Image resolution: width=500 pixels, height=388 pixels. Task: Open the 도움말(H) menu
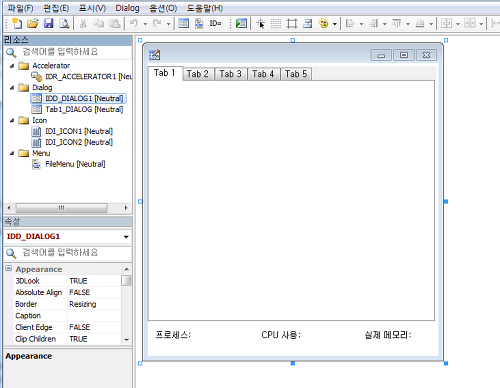(205, 8)
